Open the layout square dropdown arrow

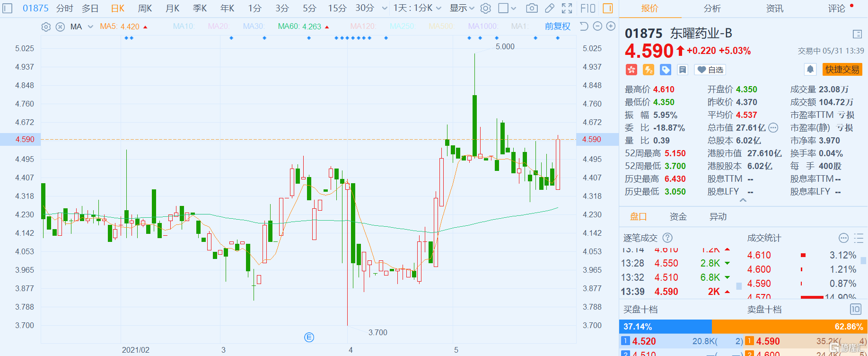tap(514, 8)
